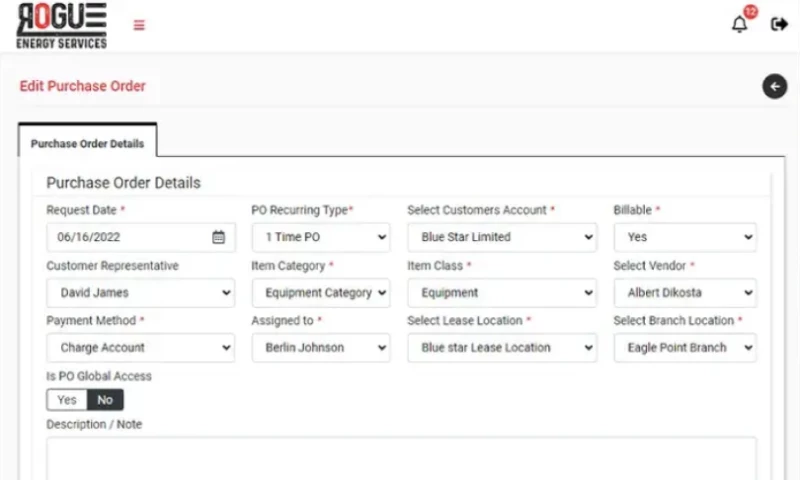The image size is (800, 480).
Task: Open the Billable dropdown
Action: [x=685, y=237]
